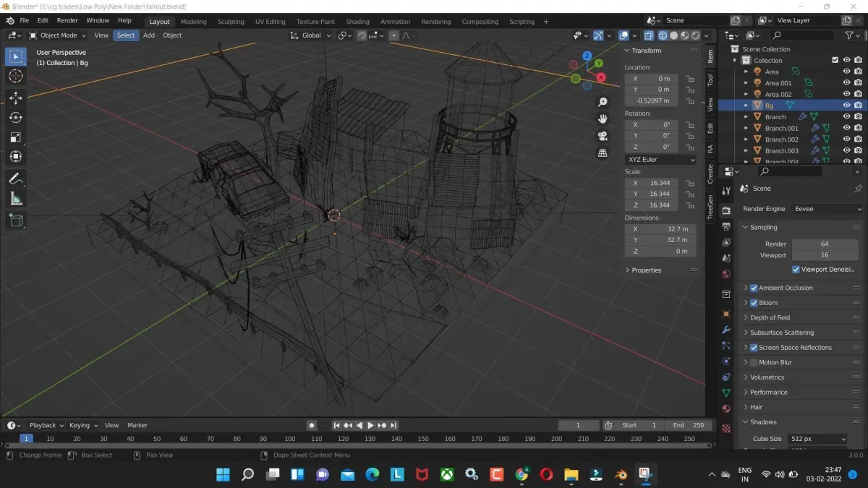
Task: Disable the Ambient Occlusion checkbox
Action: tap(754, 288)
